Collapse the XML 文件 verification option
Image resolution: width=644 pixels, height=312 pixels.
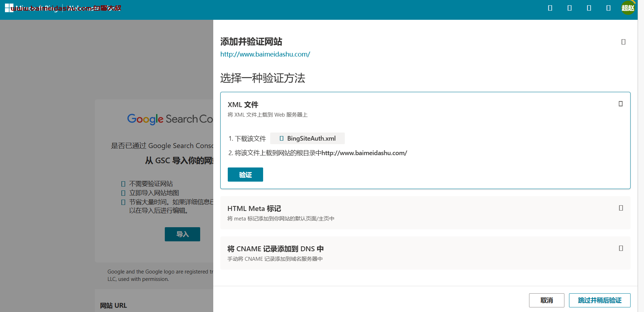tap(621, 104)
